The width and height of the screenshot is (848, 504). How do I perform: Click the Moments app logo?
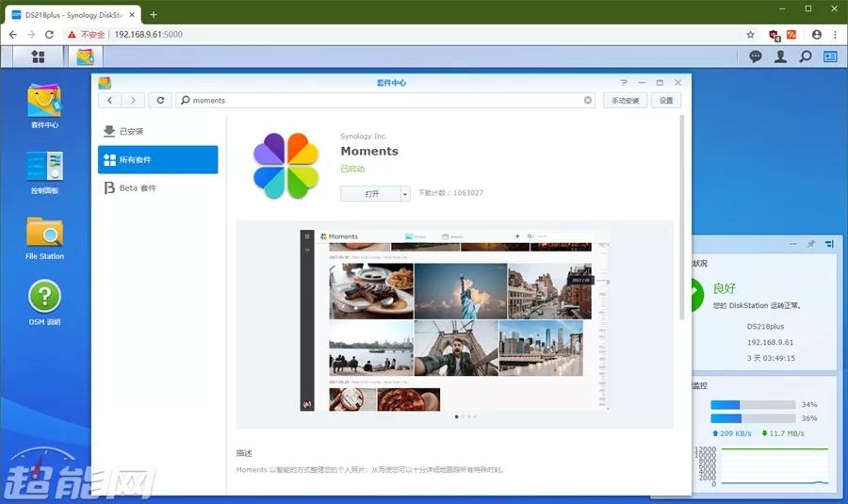(285, 166)
